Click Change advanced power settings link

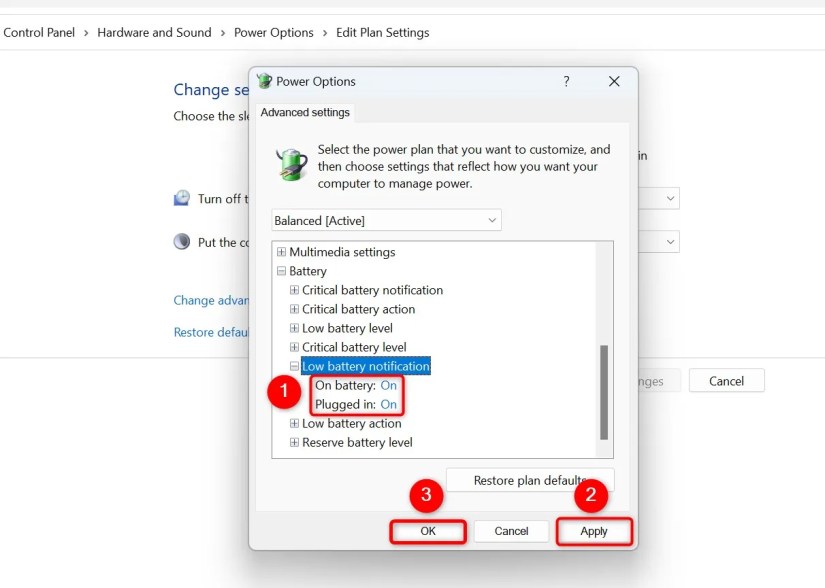pyautogui.click(x=211, y=300)
